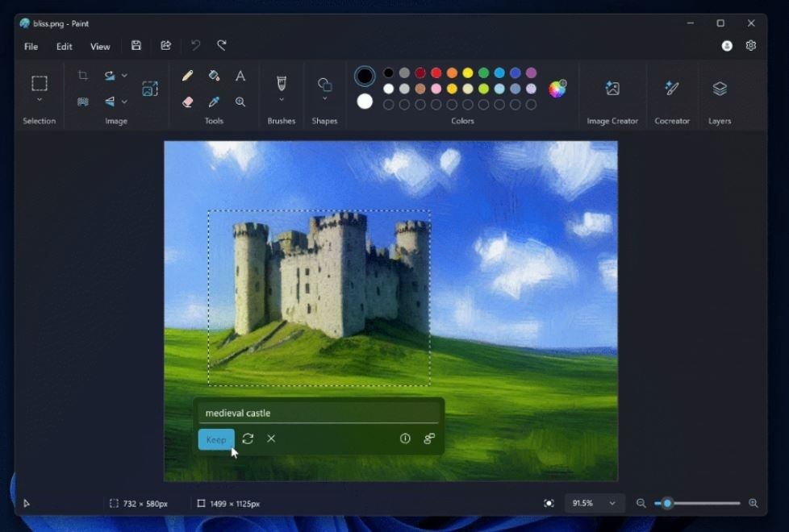This screenshot has width=789, height=532.
Task: Regenerate the medieval castle image
Action: (249, 439)
